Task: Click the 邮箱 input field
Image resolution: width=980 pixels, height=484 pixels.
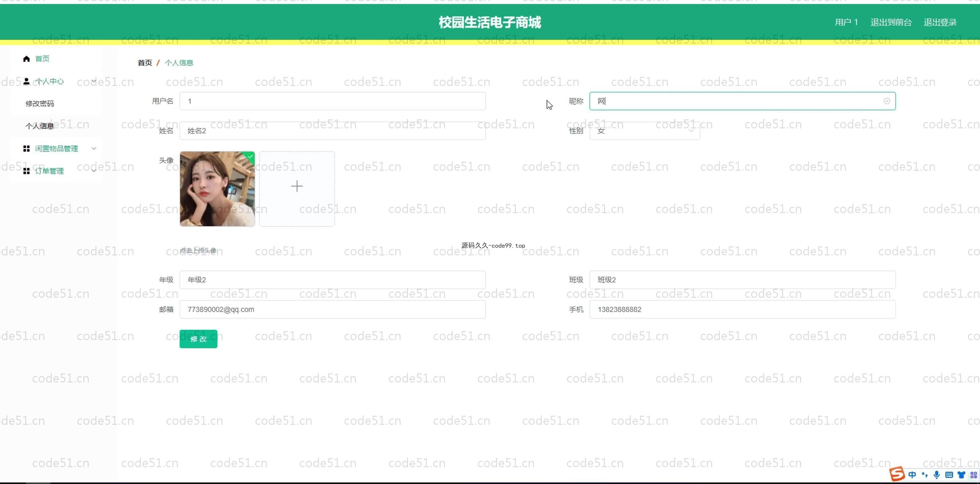Action: 332,309
